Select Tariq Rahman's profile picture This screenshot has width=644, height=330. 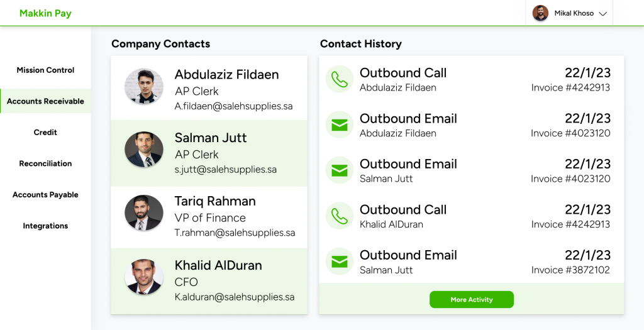pyautogui.click(x=144, y=214)
